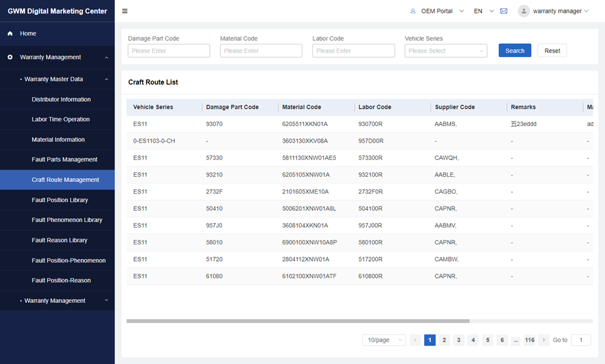
Task: Open the 10/page size dropdown
Action: click(x=384, y=340)
